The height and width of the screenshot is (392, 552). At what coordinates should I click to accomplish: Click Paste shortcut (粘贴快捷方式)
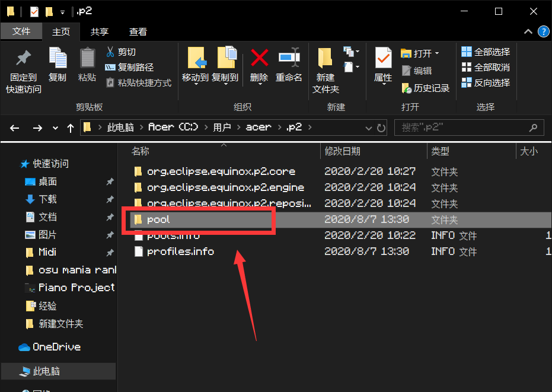(139, 83)
